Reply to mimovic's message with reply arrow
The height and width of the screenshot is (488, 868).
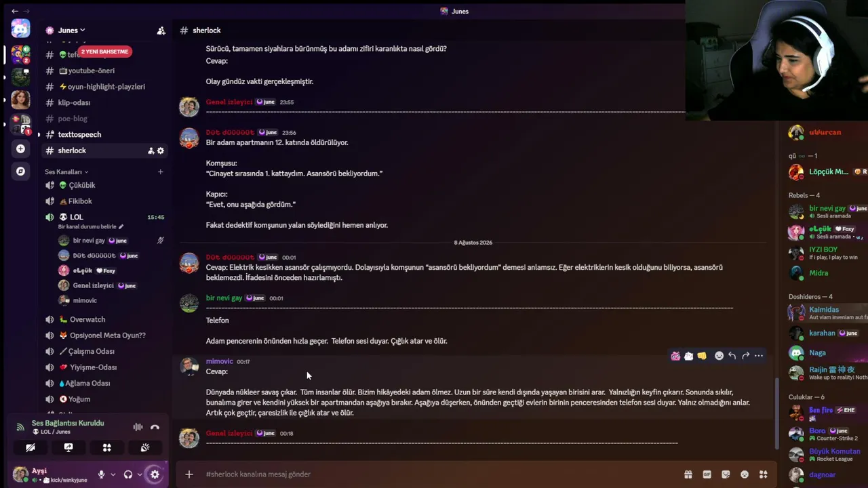tap(732, 356)
